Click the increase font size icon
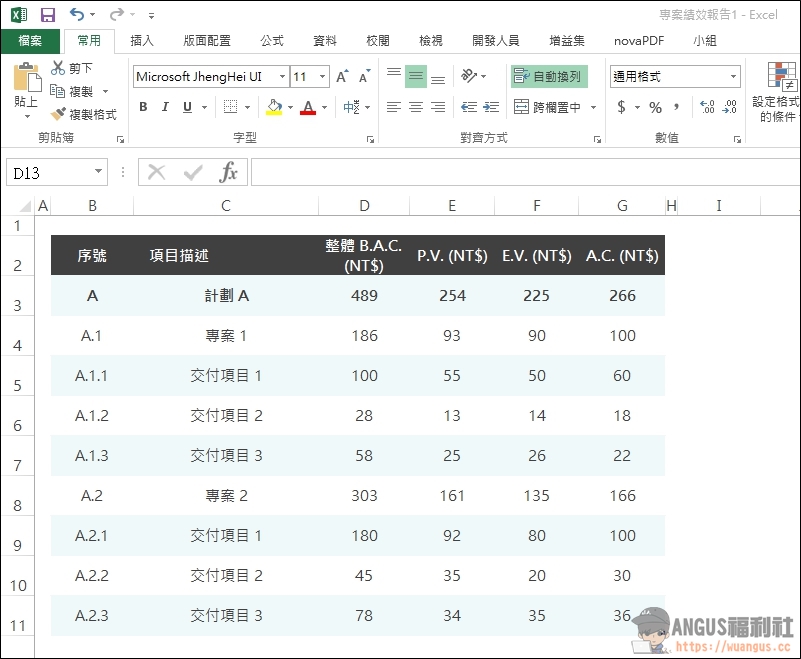Image resolution: width=801 pixels, height=659 pixels. (x=343, y=77)
